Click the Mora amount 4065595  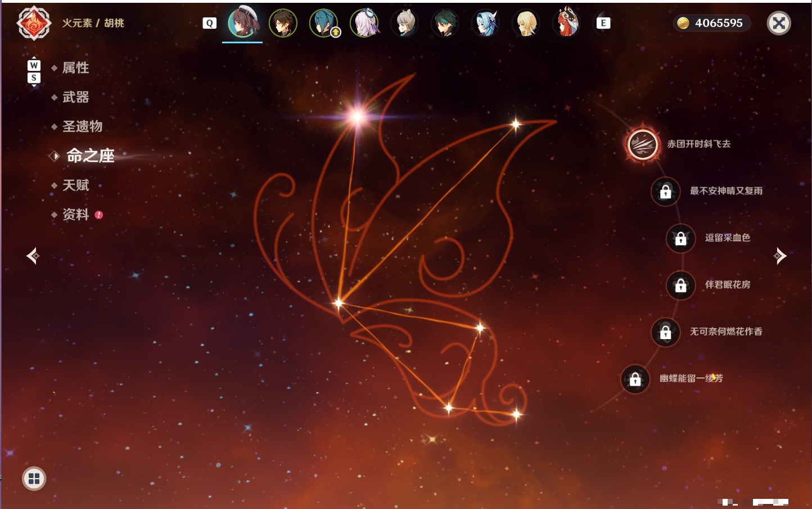click(x=719, y=23)
